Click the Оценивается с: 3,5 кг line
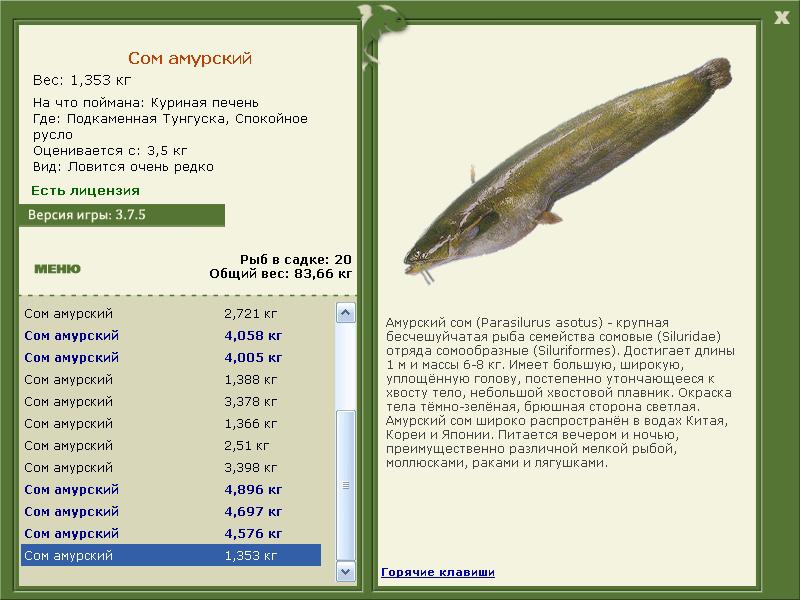800x600 pixels. coord(110,151)
